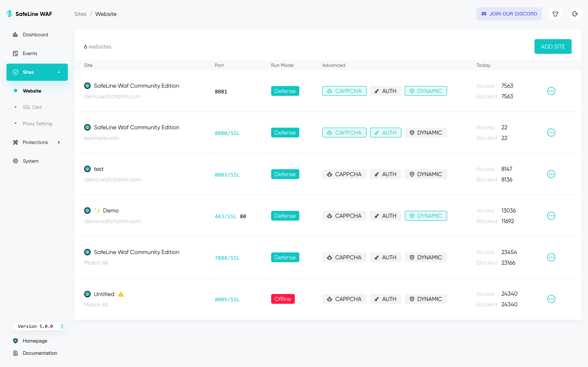Select the Website tab under Sites
588x367 pixels.
(32, 91)
